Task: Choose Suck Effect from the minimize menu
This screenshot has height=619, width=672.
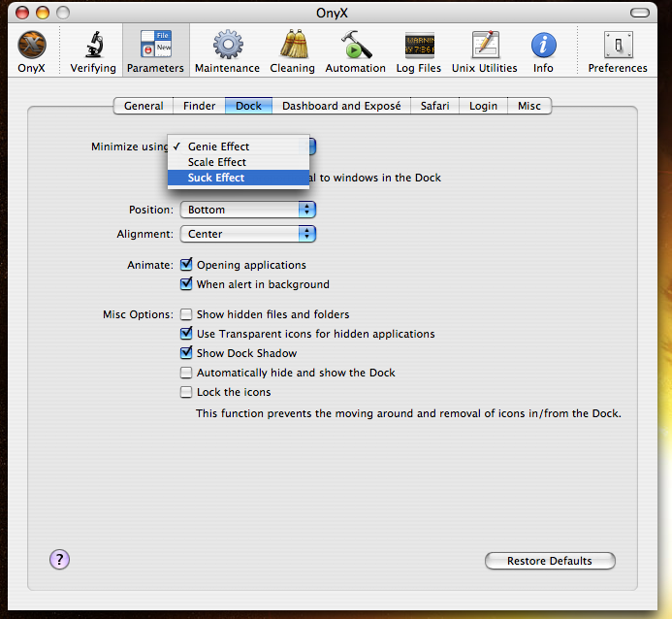Action: pyautogui.click(x=239, y=178)
